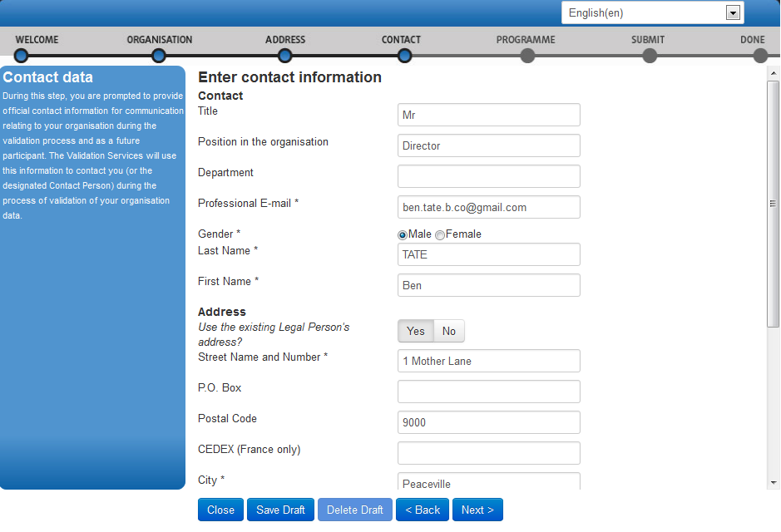Click the Address section heading
Screen dimensions: 781x532
coord(222,312)
